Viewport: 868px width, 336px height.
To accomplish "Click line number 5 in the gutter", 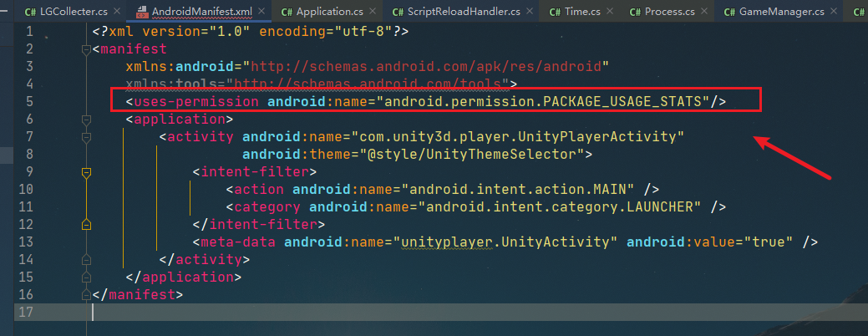I will pyautogui.click(x=30, y=102).
